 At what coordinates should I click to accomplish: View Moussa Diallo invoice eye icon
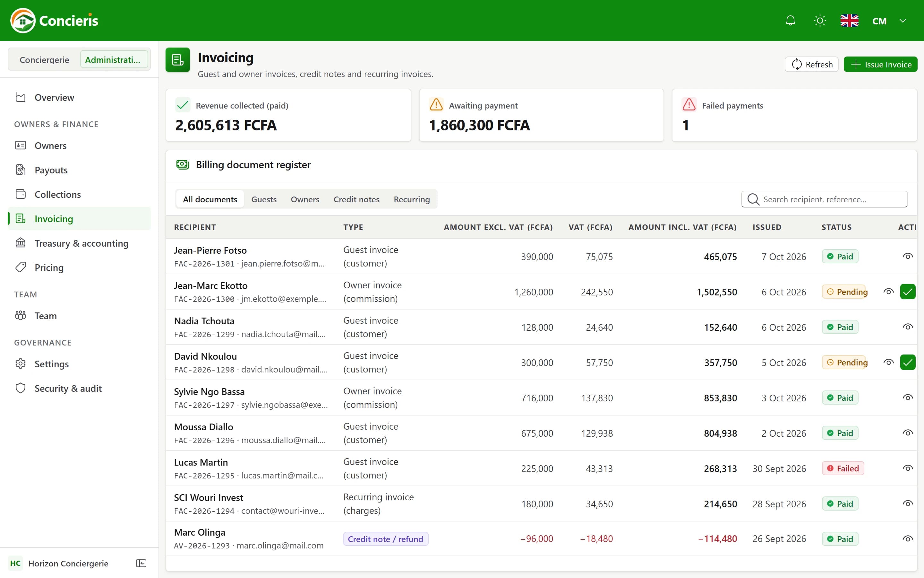coord(908,433)
